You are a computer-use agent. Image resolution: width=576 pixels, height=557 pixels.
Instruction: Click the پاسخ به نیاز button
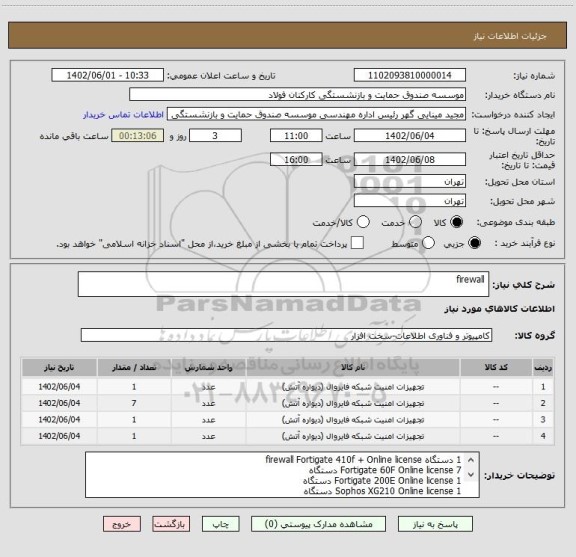(x=435, y=524)
